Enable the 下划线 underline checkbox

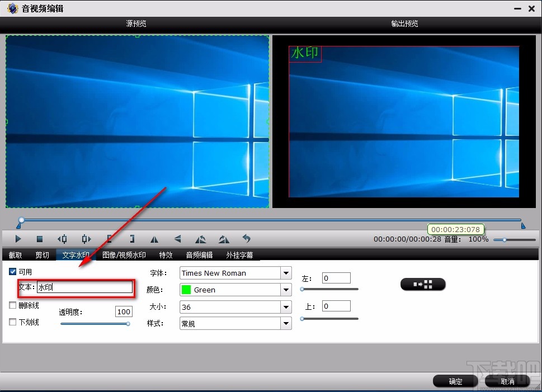[12, 322]
